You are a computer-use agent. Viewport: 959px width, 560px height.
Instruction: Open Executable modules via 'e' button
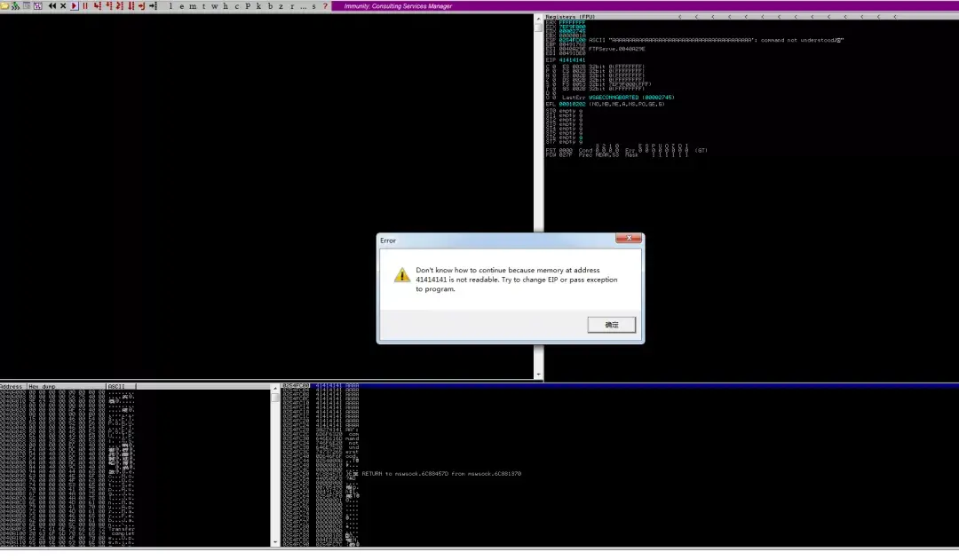pos(182,6)
